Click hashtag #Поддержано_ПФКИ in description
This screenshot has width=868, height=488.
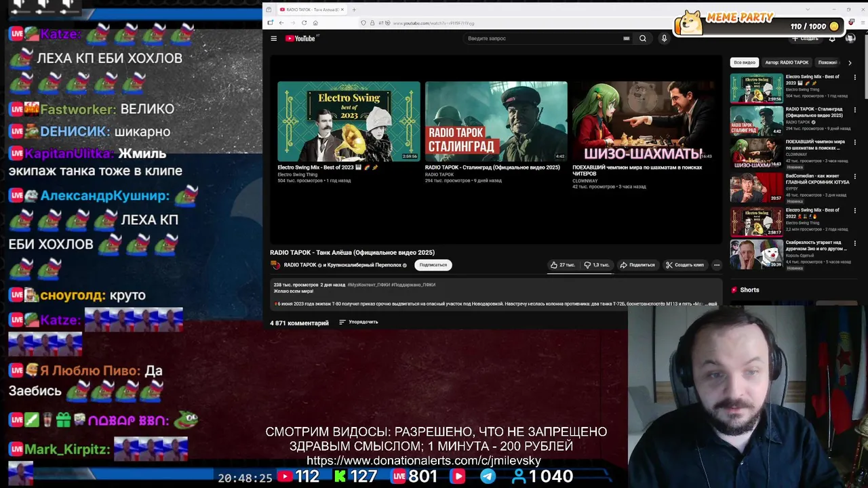pos(413,285)
